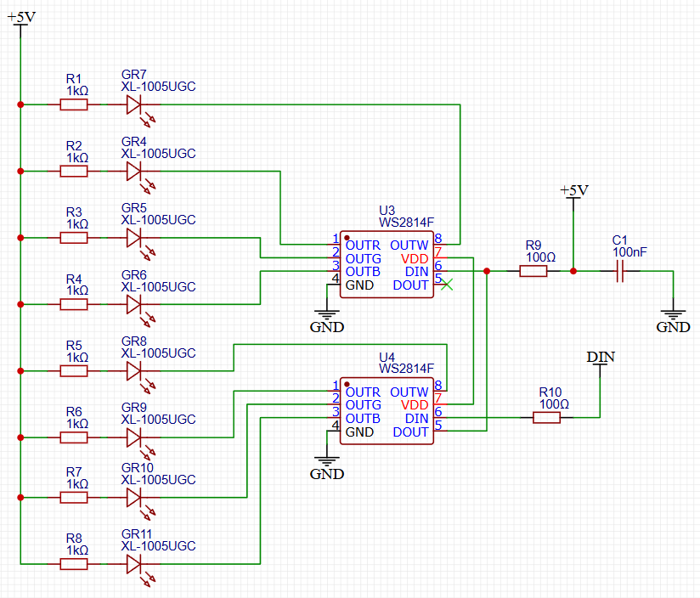The width and height of the screenshot is (700, 598).
Task: Click the DIN net port symbol
Action: click(x=601, y=360)
